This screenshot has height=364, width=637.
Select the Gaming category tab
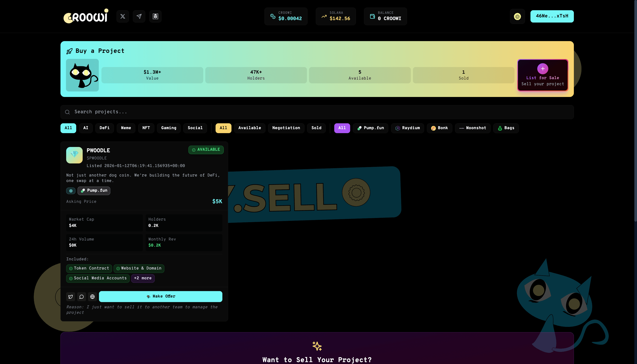tap(169, 128)
